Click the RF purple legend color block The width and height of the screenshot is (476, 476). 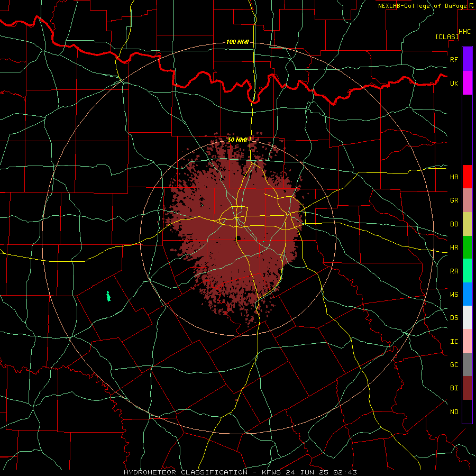[467, 59]
